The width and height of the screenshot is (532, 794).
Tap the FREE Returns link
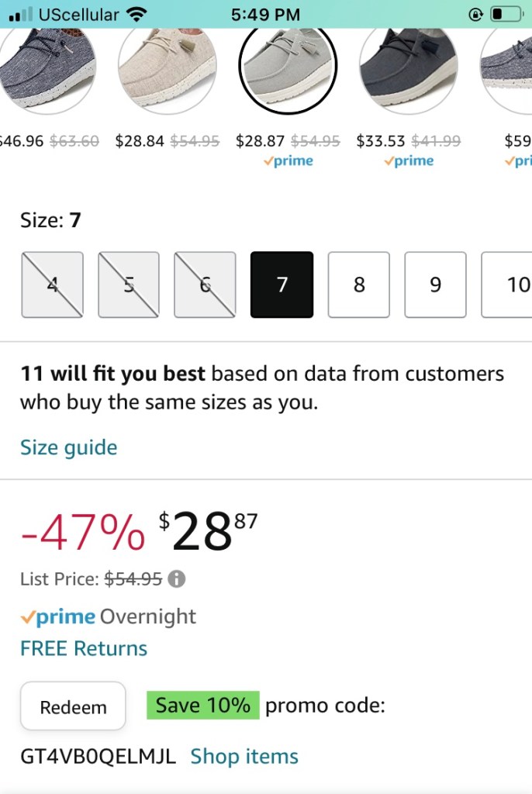pos(84,648)
